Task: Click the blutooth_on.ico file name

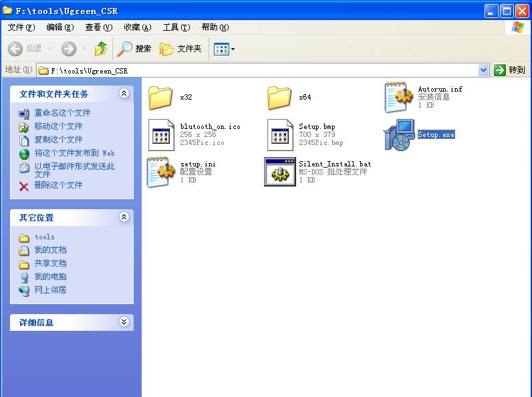Action: 210,126
